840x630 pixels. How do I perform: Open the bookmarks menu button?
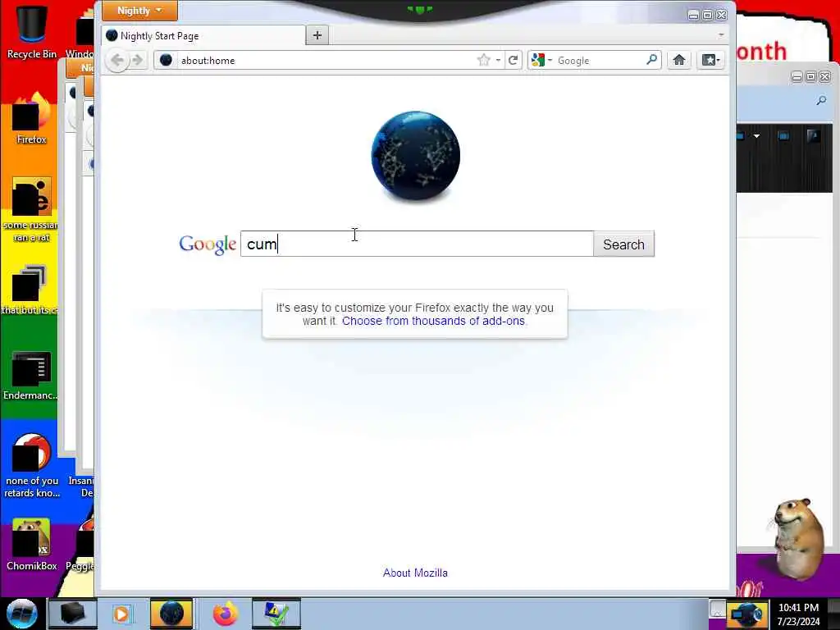point(711,60)
